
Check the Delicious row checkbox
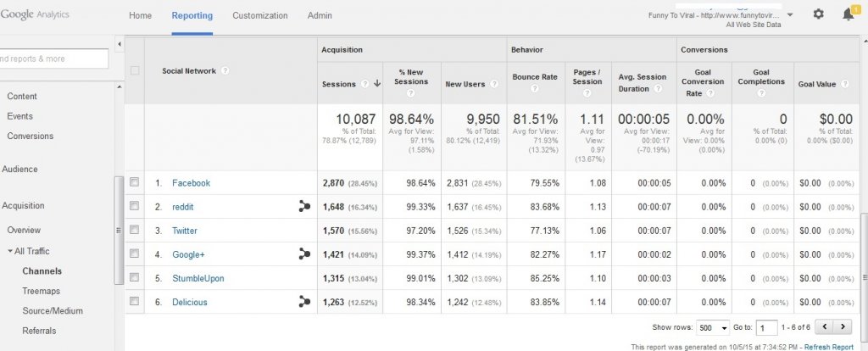click(x=134, y=301)
